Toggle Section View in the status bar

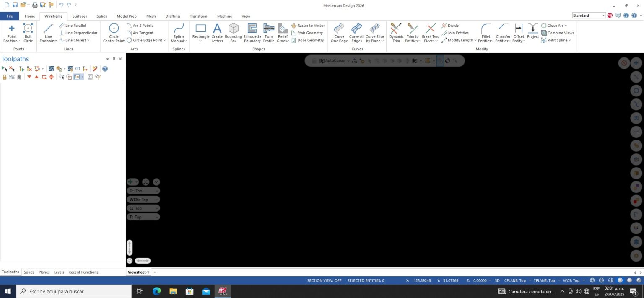324,280
